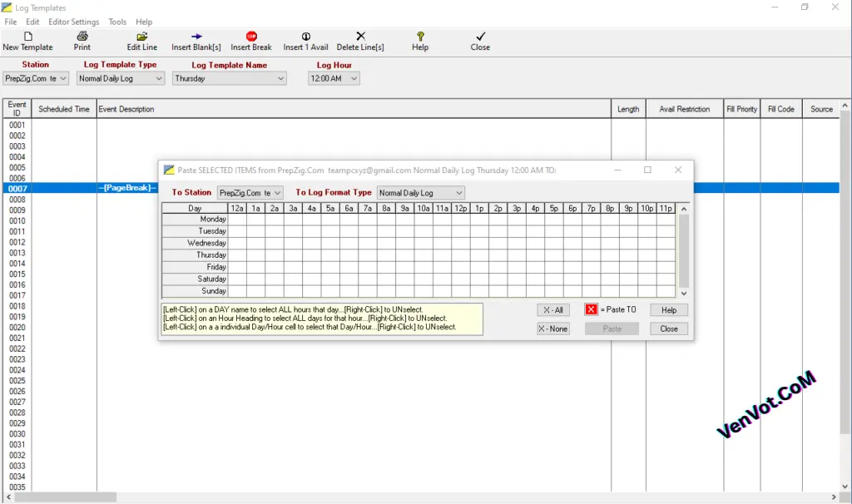Click the Paste button in dialog
The height and width of the screenshot is (504, 852).
point(612,329)
